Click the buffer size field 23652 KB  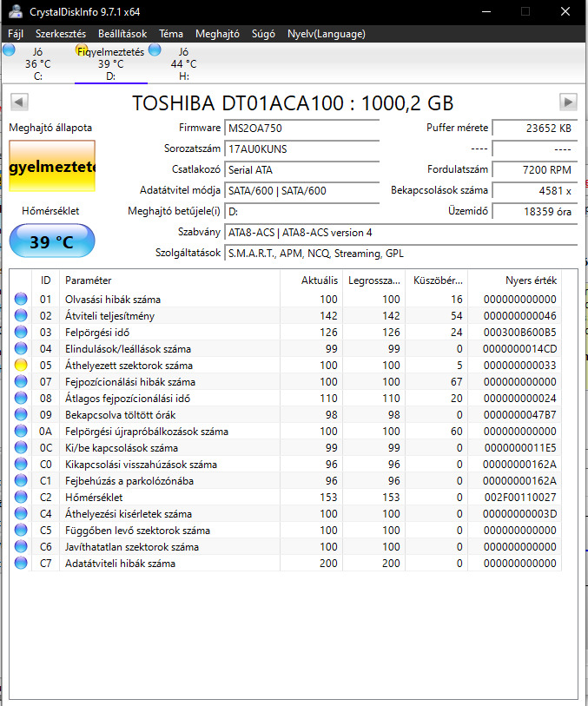(x=535, y=129)
